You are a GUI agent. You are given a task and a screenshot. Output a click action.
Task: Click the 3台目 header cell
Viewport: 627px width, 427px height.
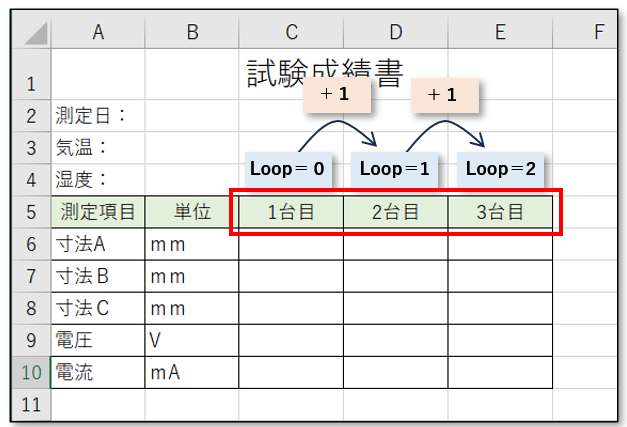click(x=500, y=212)
